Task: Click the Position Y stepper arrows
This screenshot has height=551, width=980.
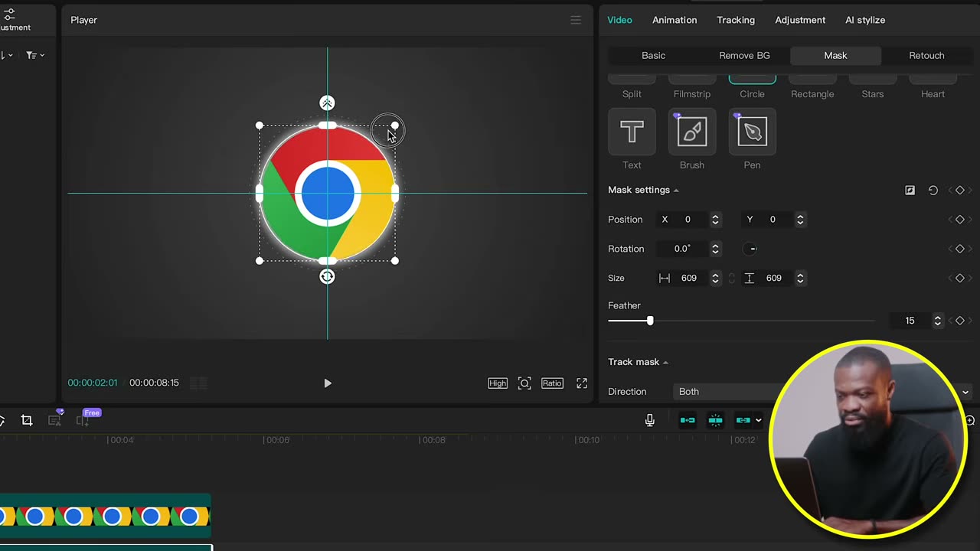Action: pyautogui.click(x=800, y=220)
